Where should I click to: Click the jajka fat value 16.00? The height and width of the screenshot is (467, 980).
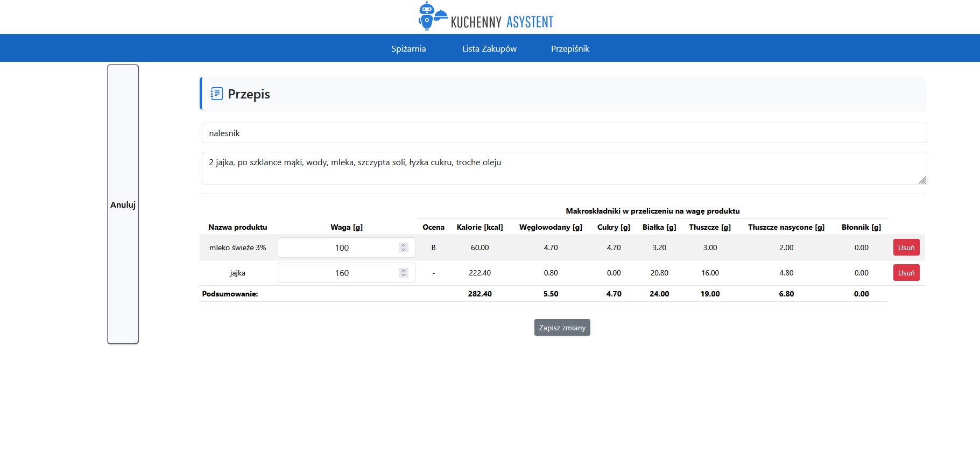point(710,273)
